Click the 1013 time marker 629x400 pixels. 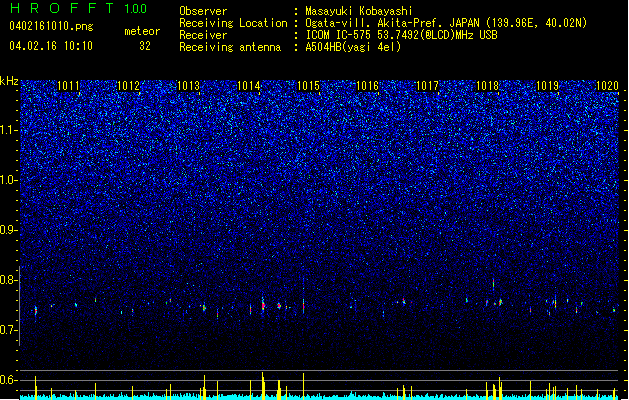click(x=188, y=86)
